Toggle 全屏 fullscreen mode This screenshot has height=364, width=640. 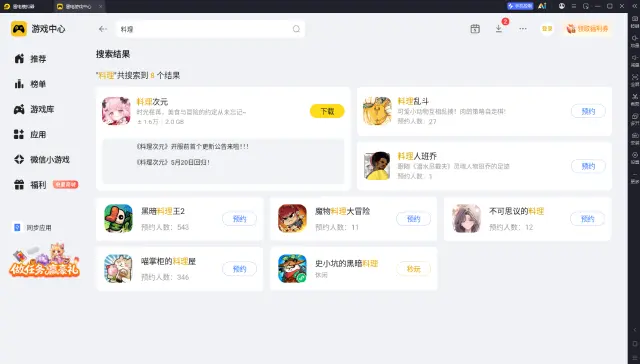point(635,80)
